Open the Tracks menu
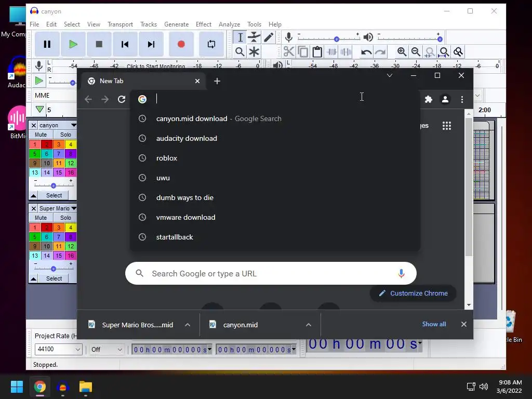Screen dimensions: 532x399 (149, 24)
